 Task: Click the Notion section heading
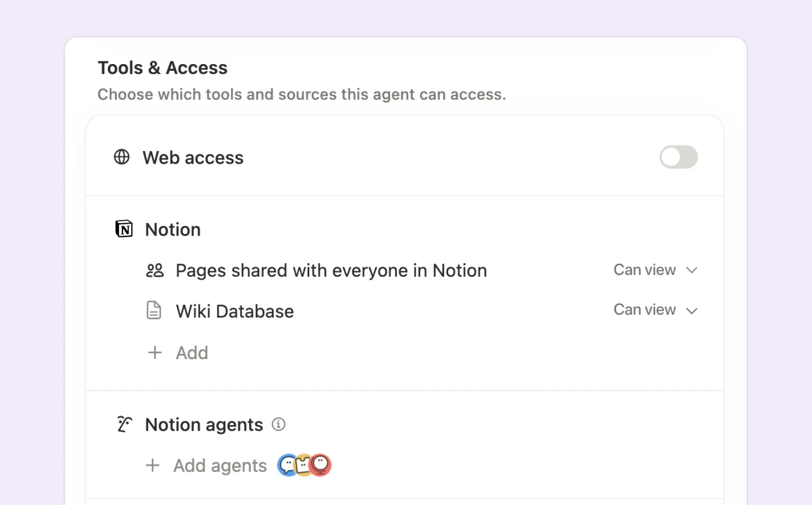click(173, 229)
